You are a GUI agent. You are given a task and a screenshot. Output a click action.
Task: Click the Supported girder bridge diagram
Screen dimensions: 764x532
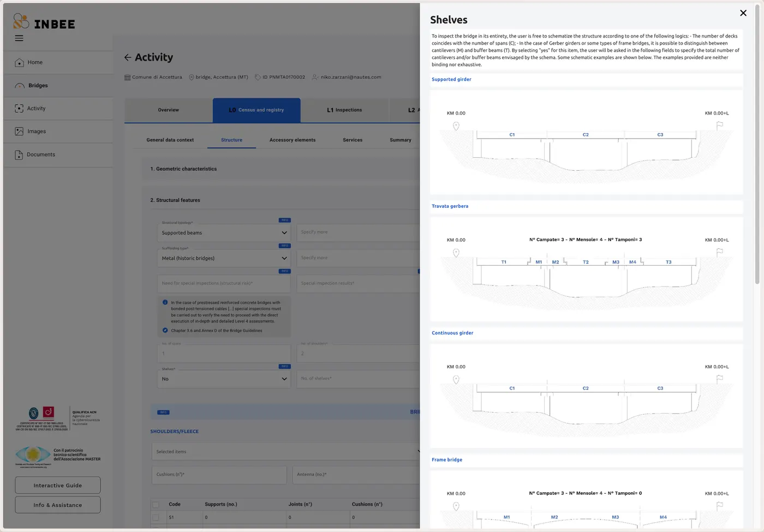pos(587,142)
